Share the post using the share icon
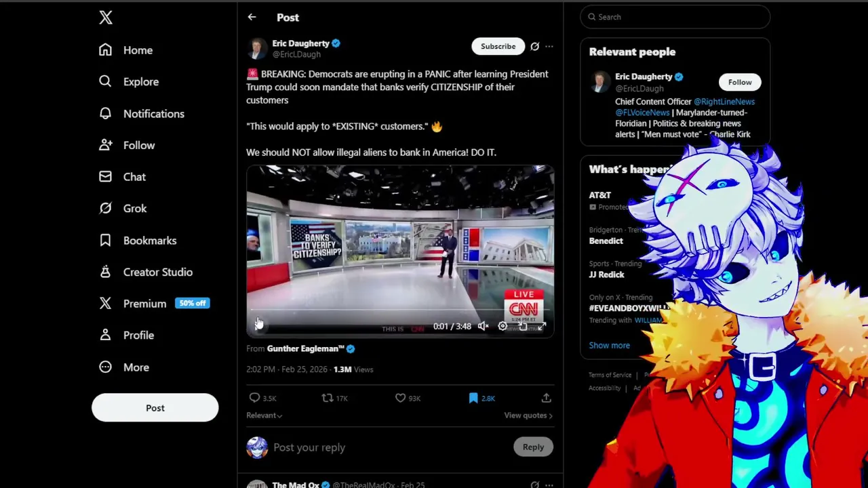868x488 pixels. [546, 399]
